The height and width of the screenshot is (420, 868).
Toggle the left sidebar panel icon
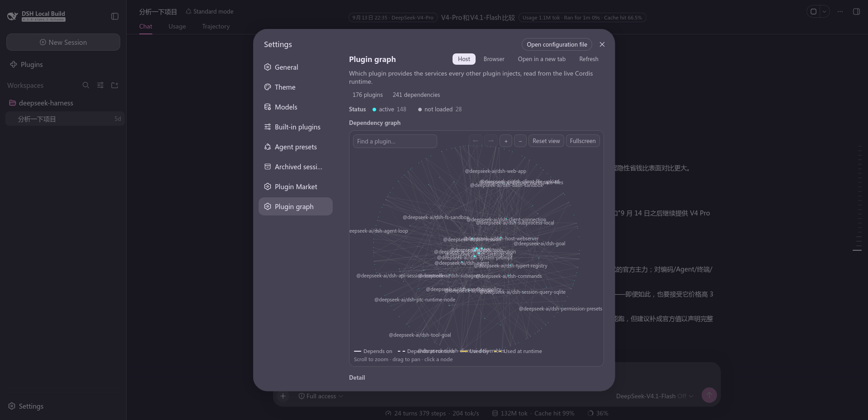(x=115, y=16)
